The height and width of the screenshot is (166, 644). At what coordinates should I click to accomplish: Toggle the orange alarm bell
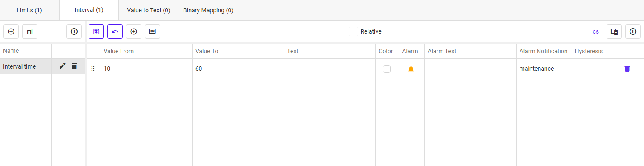(411, 69)
